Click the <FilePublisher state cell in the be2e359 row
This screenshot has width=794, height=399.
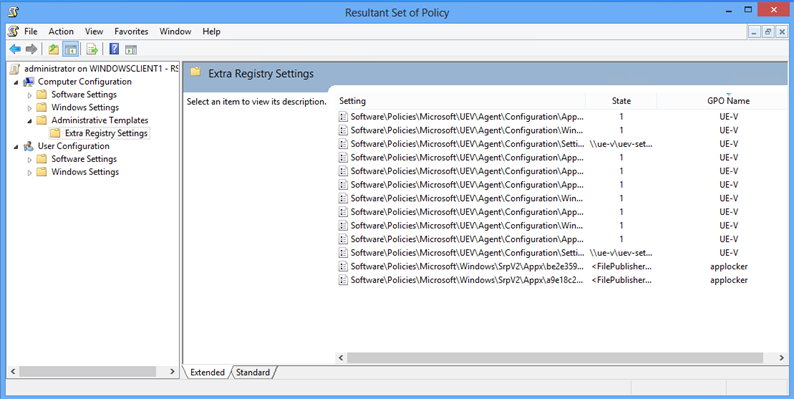pyautogui.click(x=621, y=266)
